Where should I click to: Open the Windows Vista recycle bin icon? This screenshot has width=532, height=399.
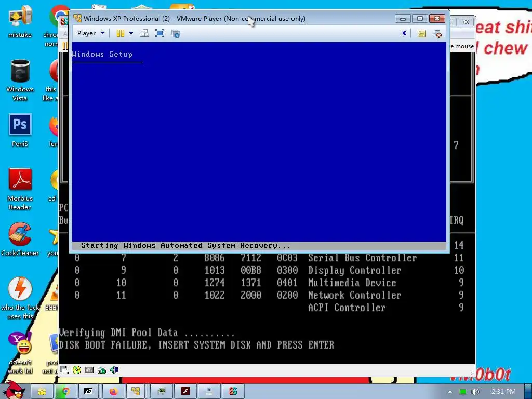coord(20,80)
